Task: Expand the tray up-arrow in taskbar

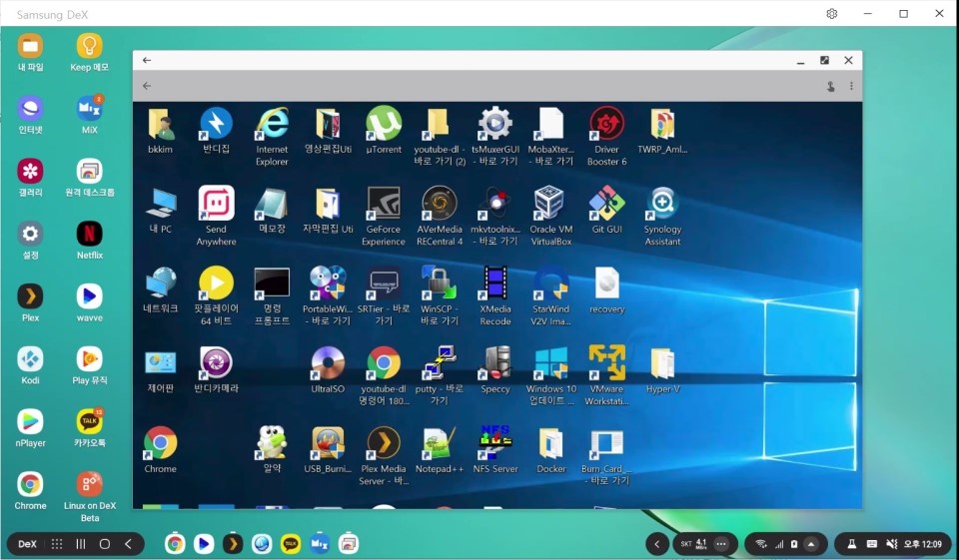Action: click(811, 543)
